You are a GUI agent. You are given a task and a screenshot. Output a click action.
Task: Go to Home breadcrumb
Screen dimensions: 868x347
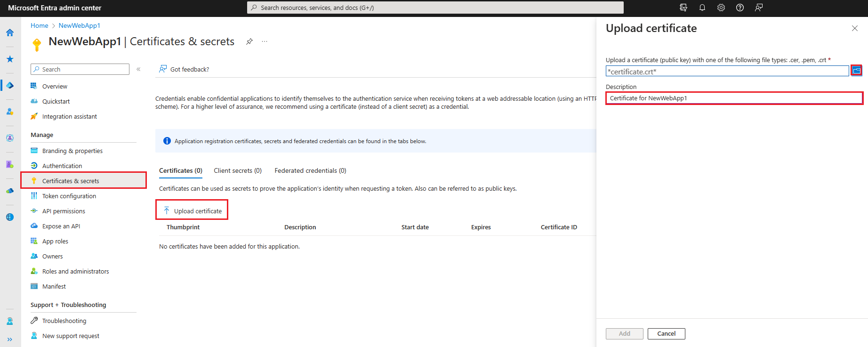coord(40,25)
